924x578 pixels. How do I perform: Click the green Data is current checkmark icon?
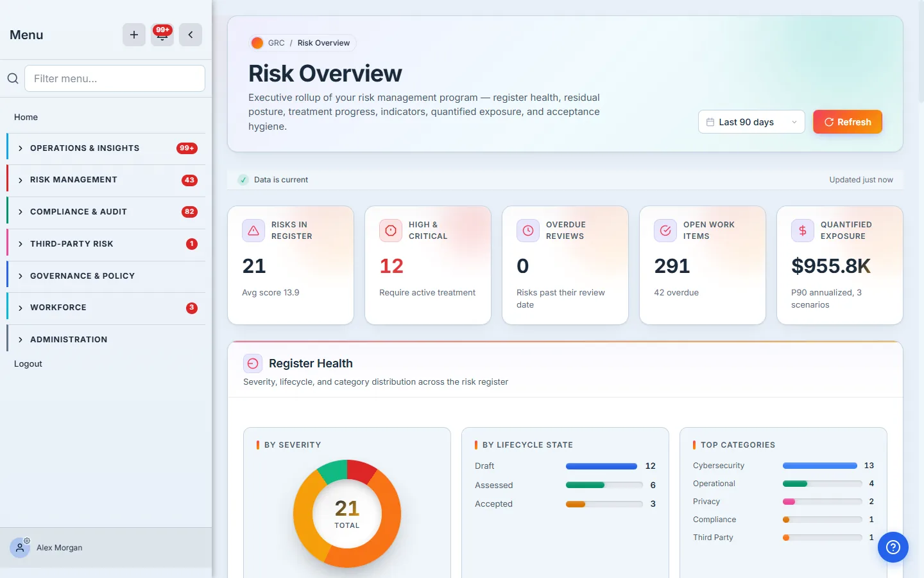point(243,180)
